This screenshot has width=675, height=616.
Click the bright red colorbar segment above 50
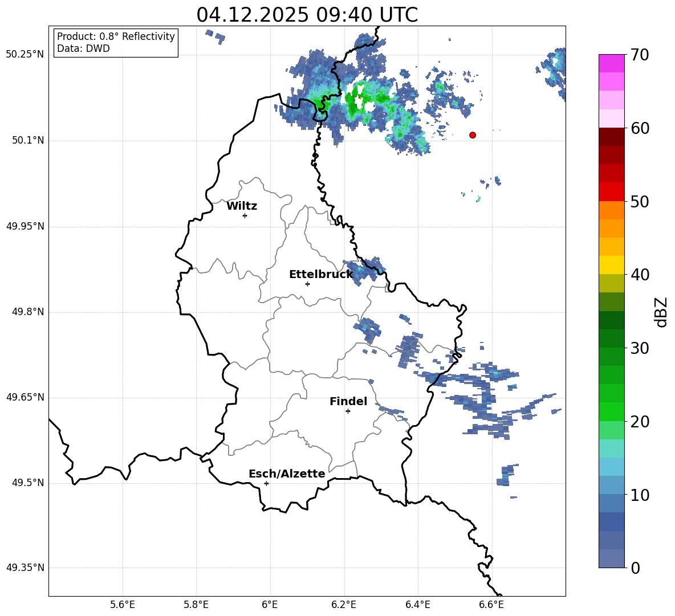pos(612,192)
